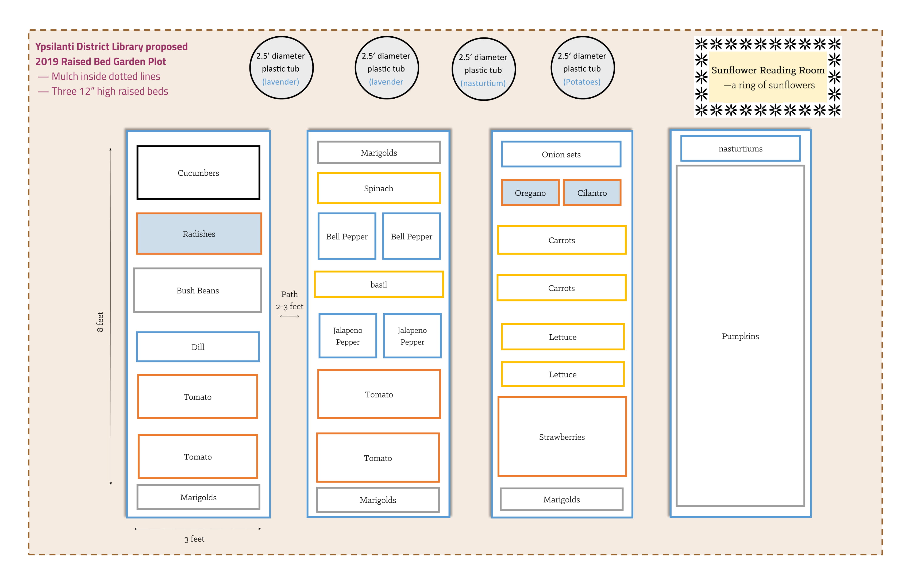Image resolution: width=909 pixels, height=588 pixels.
Task: Select the Dill box
Action: [198, 347]
